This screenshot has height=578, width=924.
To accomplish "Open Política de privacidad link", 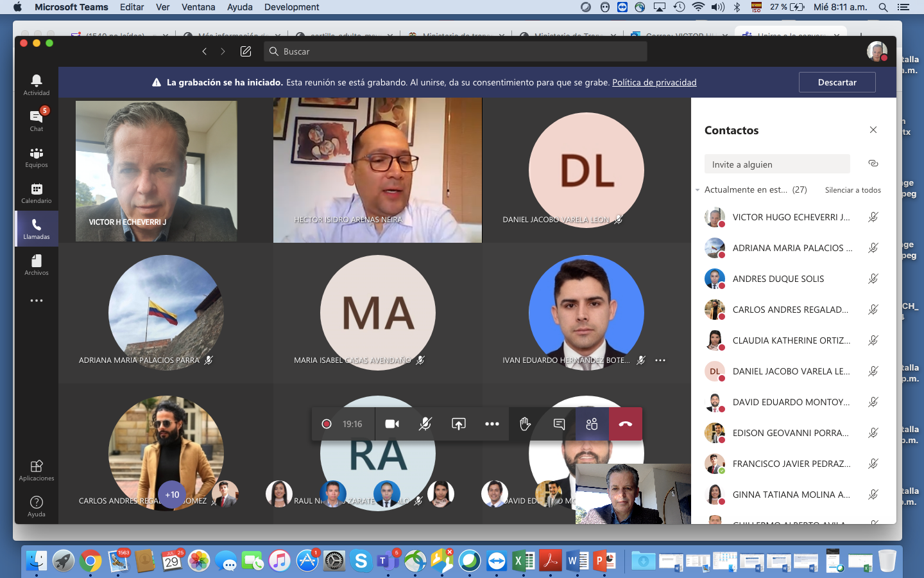I will 654,82.
